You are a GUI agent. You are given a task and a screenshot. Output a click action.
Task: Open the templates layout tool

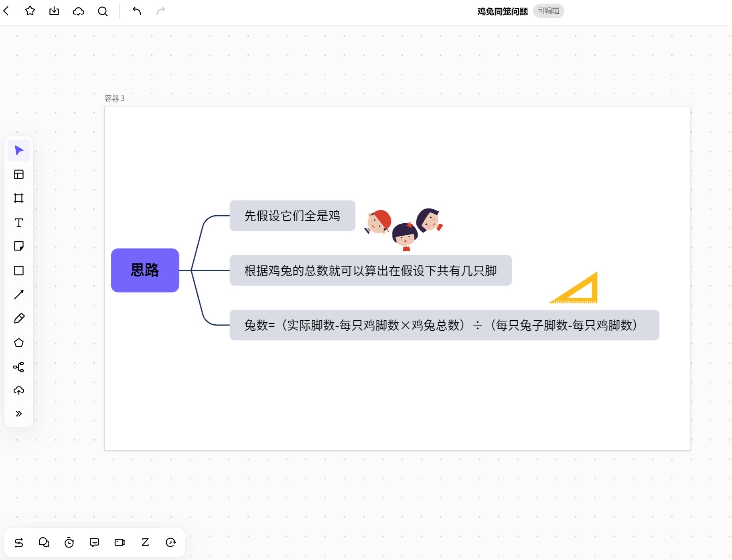(19, 174)
